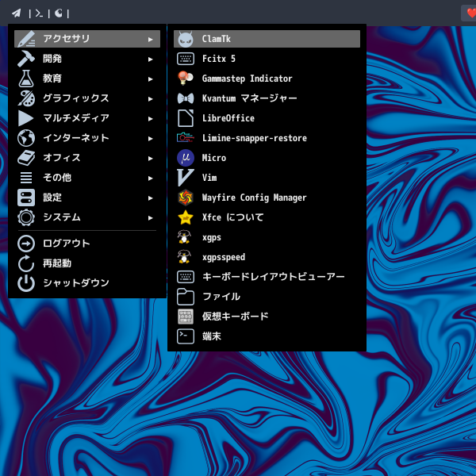Launch Kvantum マネージャー
This screenshot has height=476, width=476.
(x=267, y=98)
